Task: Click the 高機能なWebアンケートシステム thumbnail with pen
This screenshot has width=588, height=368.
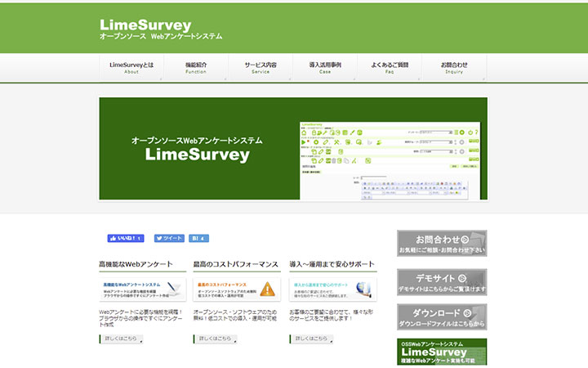Action: click(x=142, y=289)
